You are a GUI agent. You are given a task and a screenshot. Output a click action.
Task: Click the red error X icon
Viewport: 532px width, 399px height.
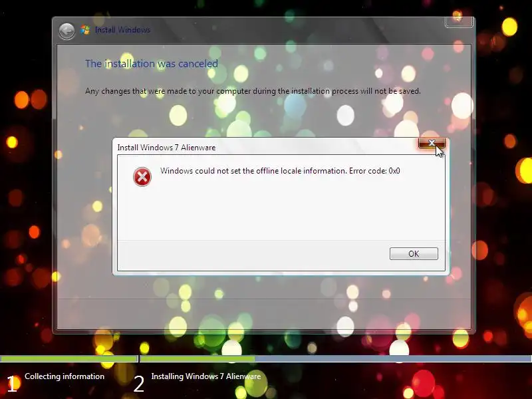coord(142,177)
